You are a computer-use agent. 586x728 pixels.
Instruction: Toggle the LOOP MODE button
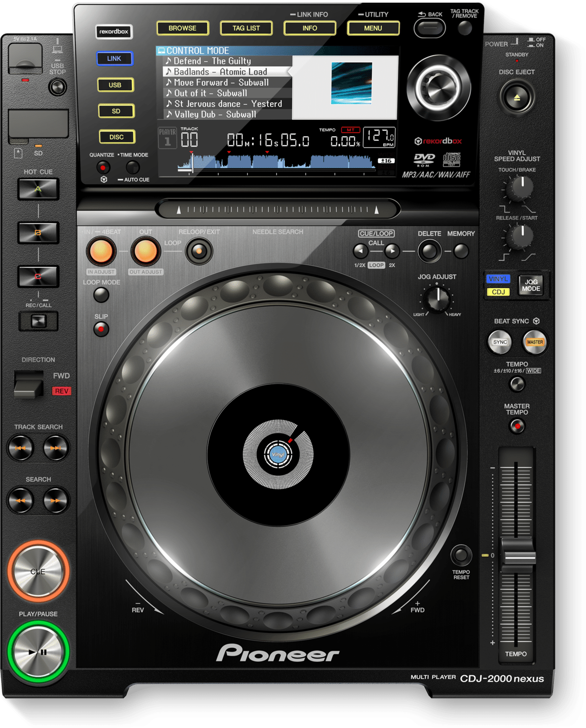pos(101,296)
